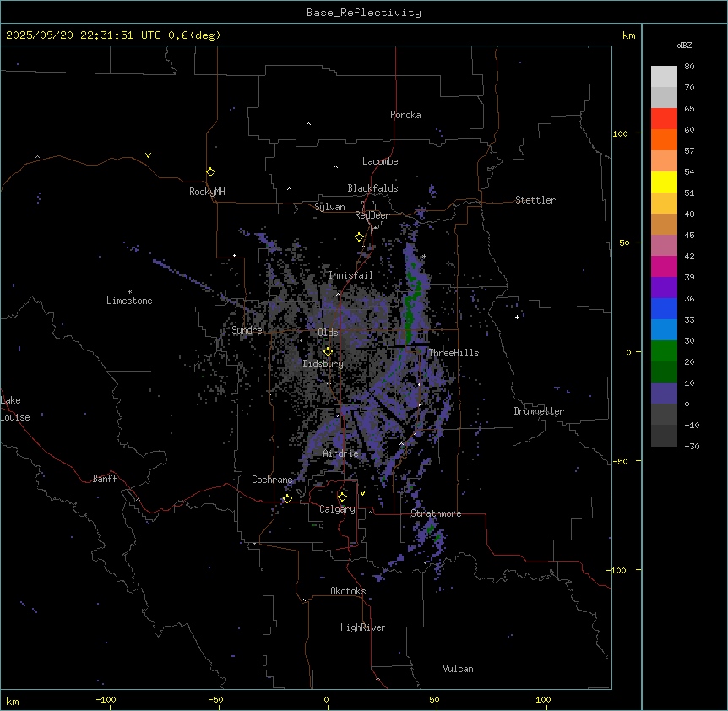
Task: Select the yellow diamond marker below Cochrane
Action: pyautogui.click(x=287, y=498)
